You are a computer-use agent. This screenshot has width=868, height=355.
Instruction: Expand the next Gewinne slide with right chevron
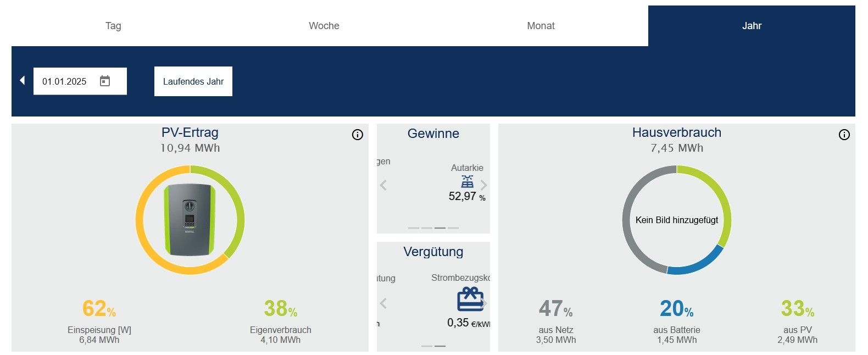[x=483, y=185]
